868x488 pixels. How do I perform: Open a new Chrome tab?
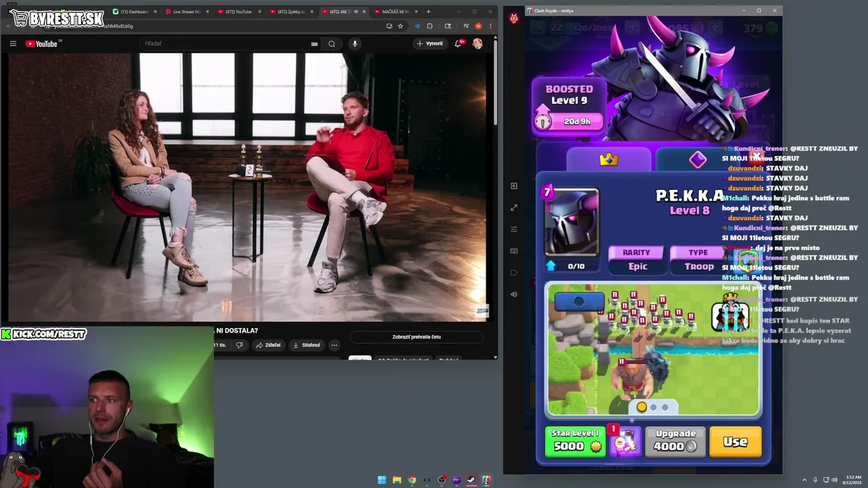(x=428, y=12)
